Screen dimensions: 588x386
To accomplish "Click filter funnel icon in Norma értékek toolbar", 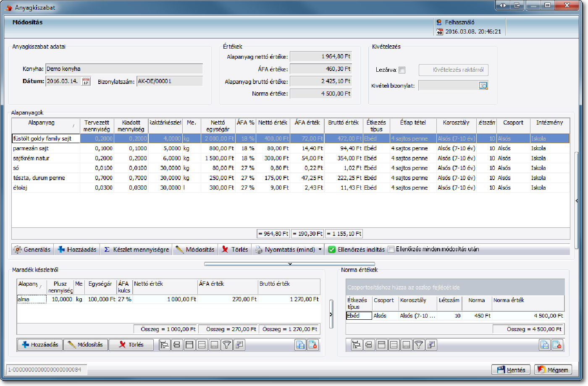I will click(x=419, y=345).
